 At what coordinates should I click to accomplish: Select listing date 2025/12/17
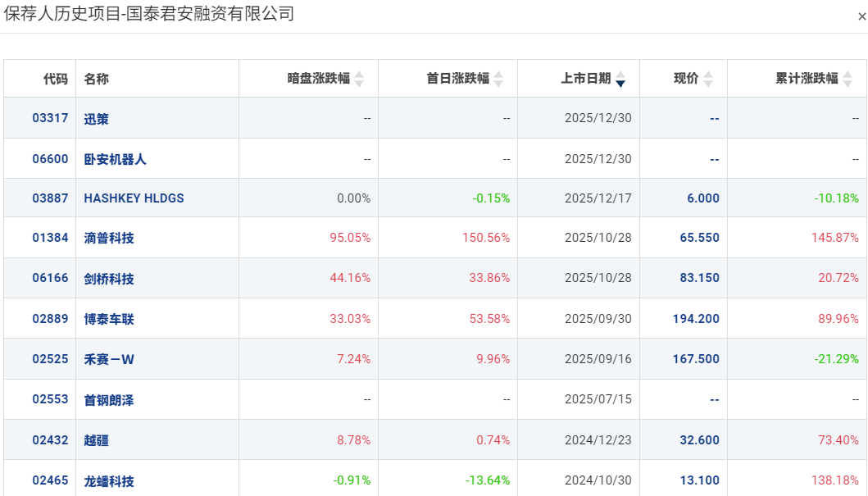pyautogui.click(x=598, y=198)
